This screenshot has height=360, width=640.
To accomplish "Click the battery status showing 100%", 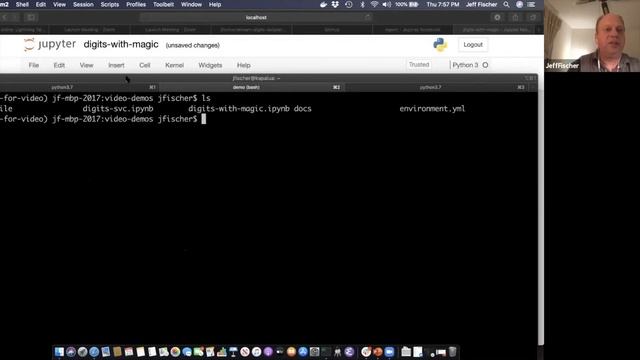I will pos(407,4).
